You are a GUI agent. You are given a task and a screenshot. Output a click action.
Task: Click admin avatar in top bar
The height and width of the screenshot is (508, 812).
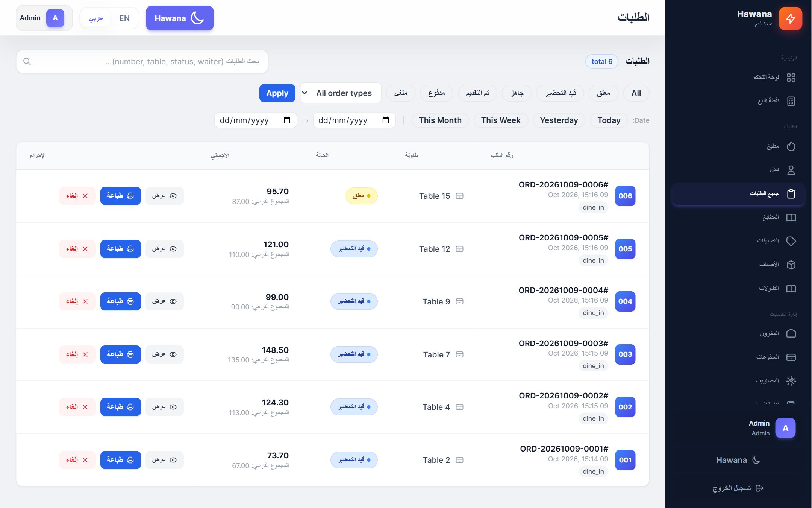55,18
